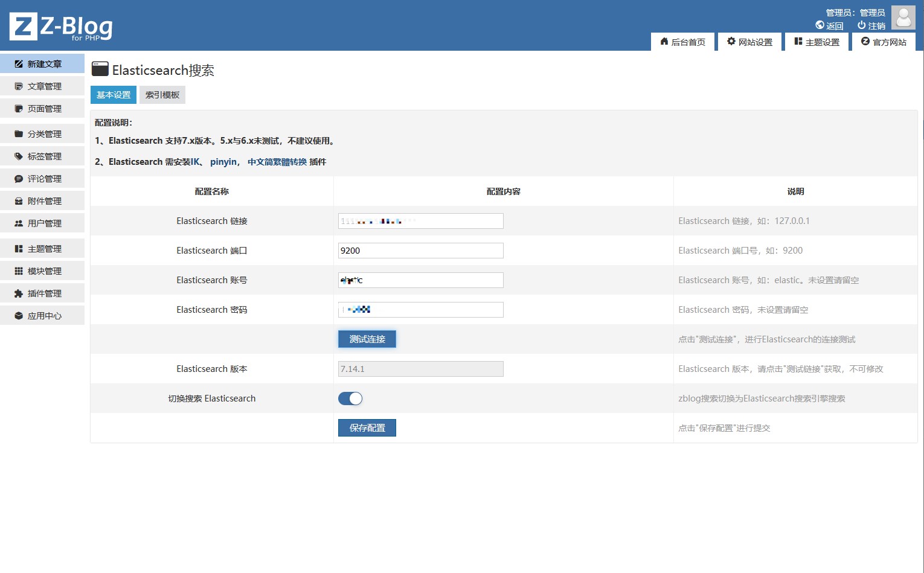Click the 说明 column header

click(795, 191)
